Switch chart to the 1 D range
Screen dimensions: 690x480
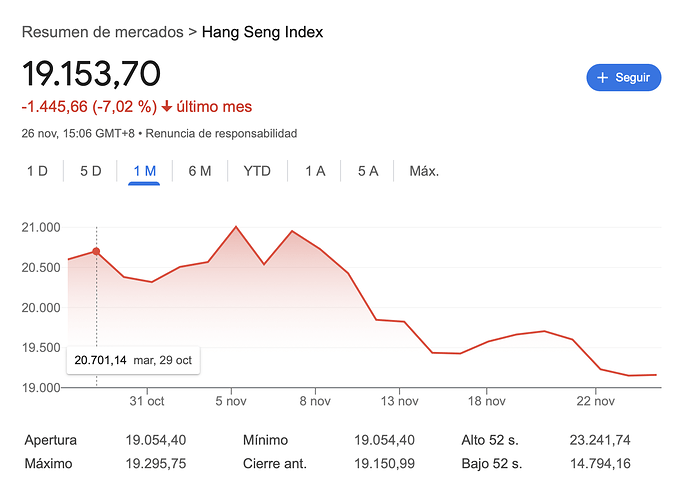point(37,171)
